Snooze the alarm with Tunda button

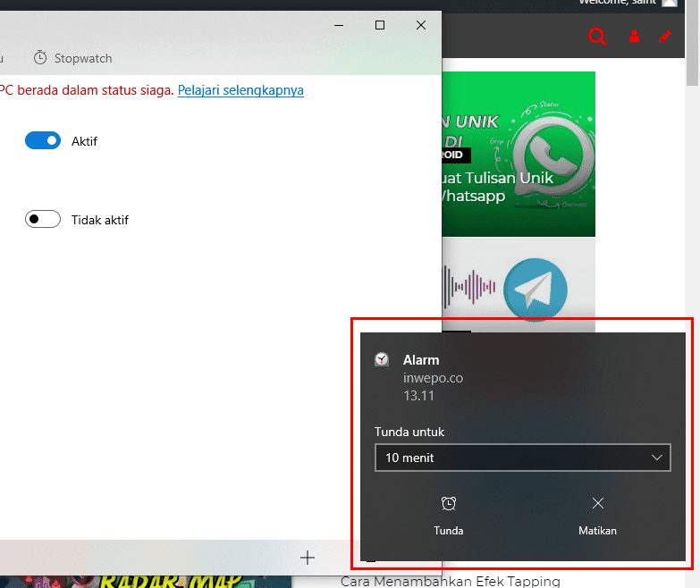tap(449, 516)
